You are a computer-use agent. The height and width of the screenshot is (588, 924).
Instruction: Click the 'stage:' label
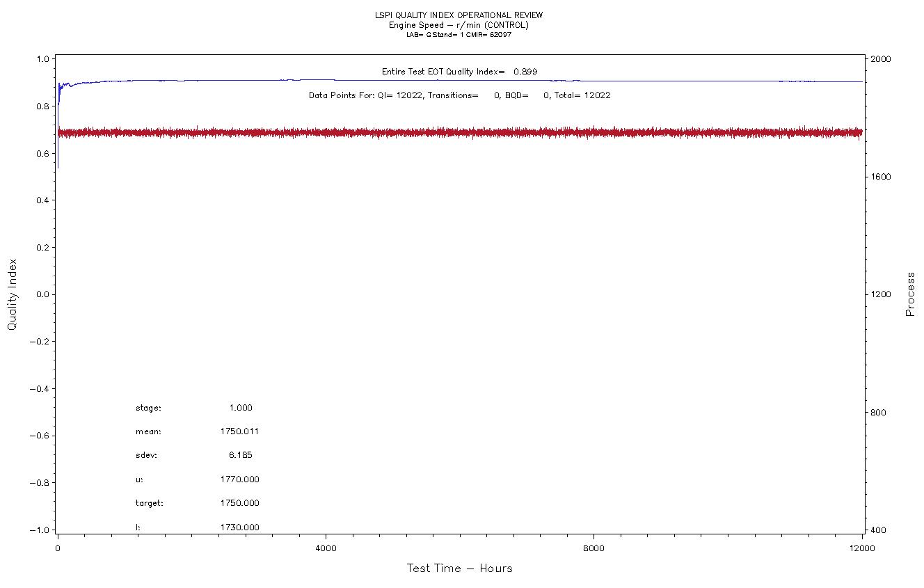point(148,408)
